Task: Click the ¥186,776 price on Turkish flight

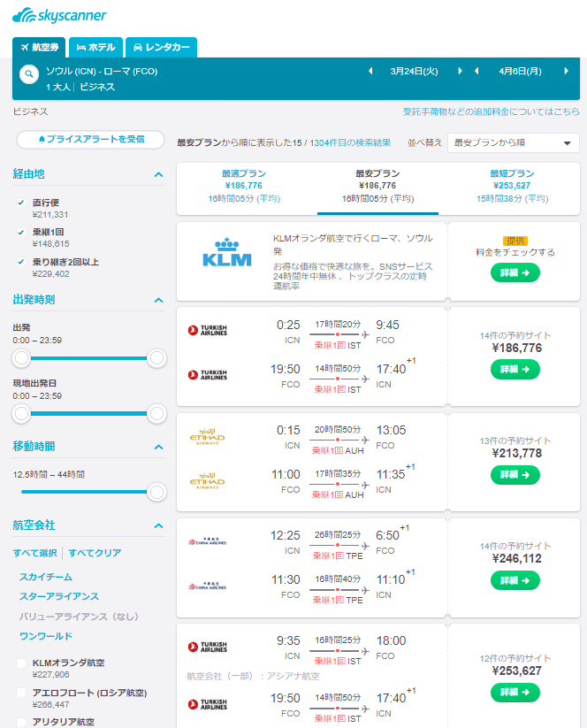Action: 516,349
